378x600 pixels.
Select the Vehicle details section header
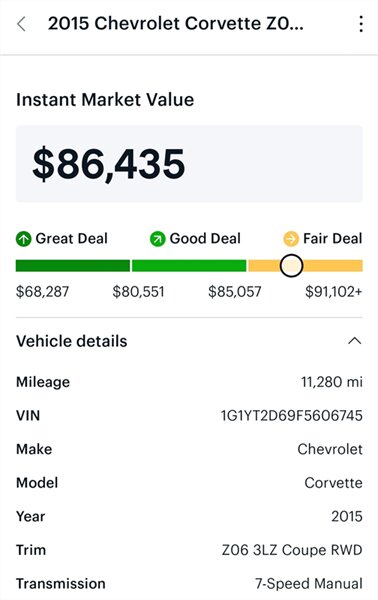tap(72, 341)
